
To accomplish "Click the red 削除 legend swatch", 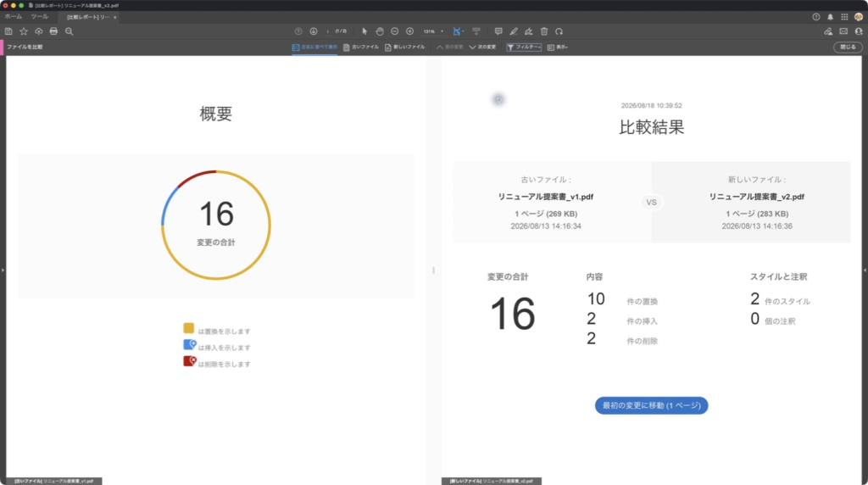I will tap(189, 361).
